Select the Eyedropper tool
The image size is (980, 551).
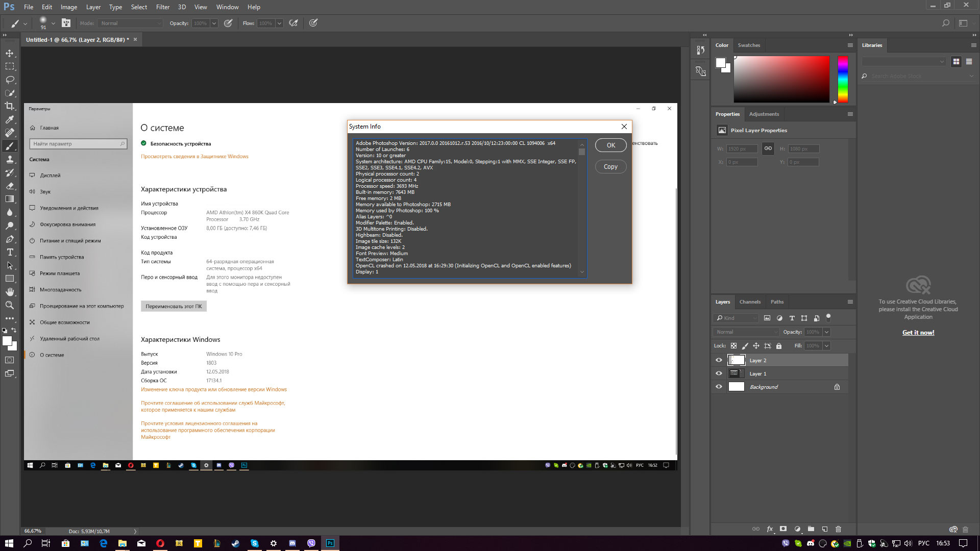(10, 119)
